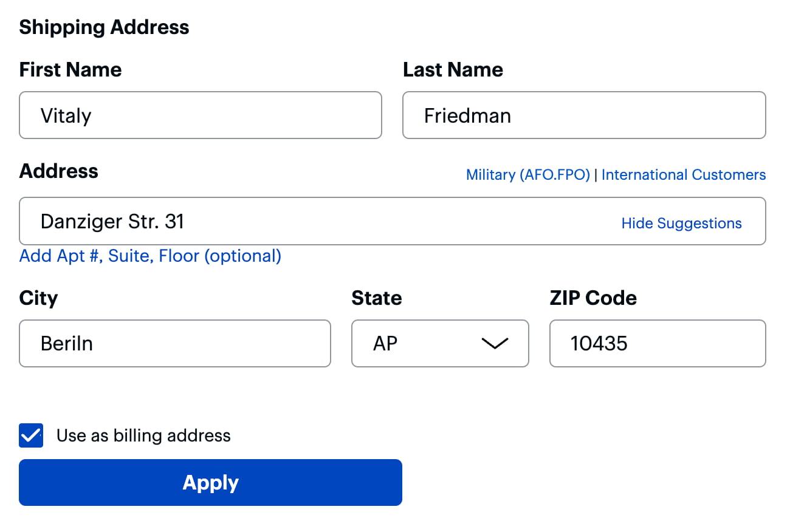Click the State dropdown arrow icon

[495, 344]
